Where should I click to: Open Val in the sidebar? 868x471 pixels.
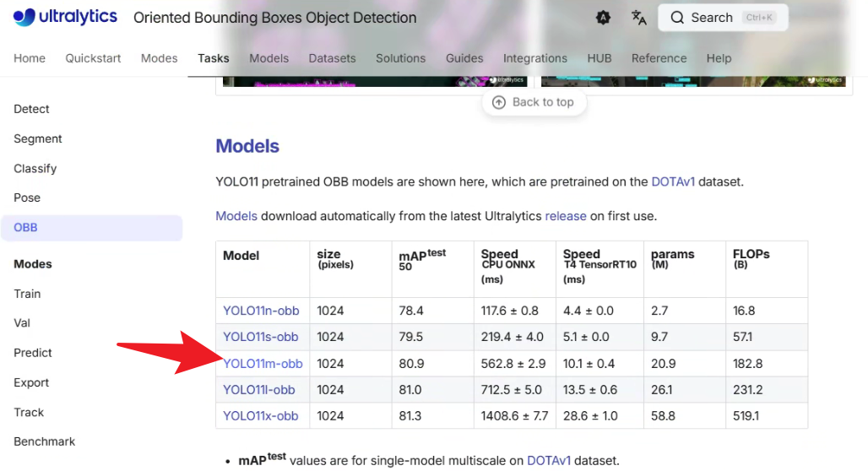coord(22,323)
